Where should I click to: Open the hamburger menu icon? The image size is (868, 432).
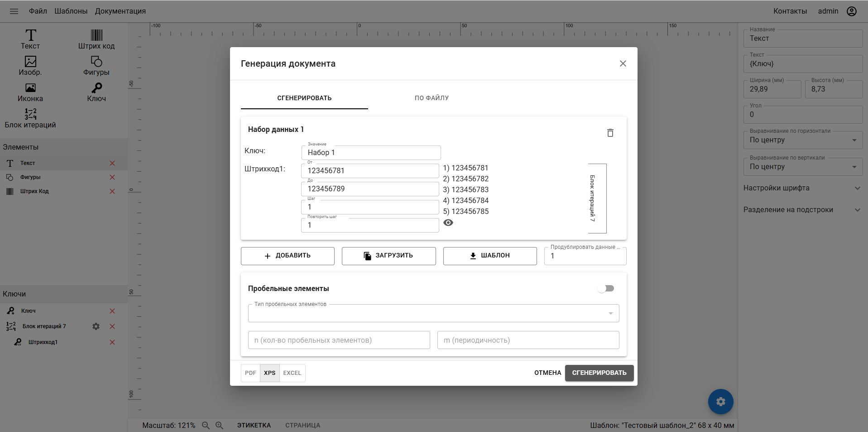point(14,11)
